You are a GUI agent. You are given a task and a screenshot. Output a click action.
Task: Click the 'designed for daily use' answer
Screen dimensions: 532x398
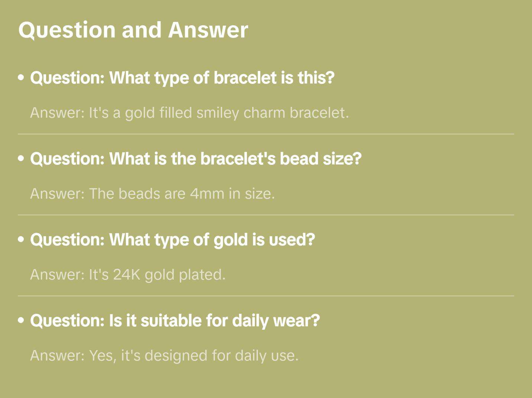tap(164, 356)
